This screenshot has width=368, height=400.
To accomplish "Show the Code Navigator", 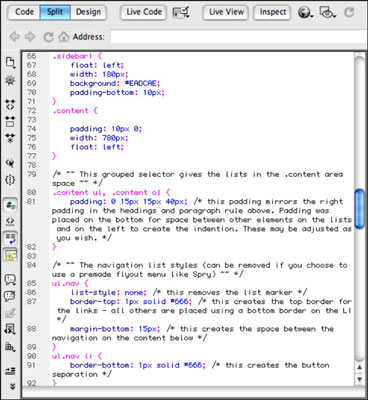I will [x=10, y=80].
